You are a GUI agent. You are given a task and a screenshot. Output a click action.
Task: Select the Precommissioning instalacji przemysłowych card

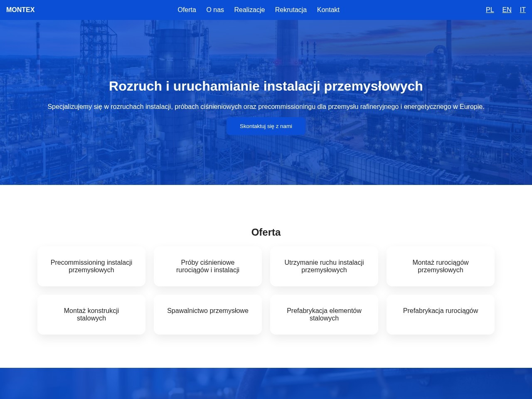pos(91,266)
